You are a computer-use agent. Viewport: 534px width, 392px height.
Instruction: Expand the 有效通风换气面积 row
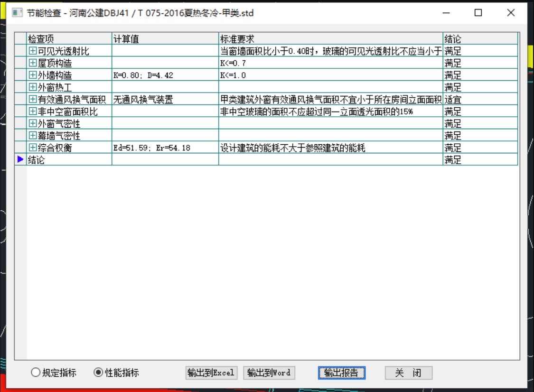[33, 100]
